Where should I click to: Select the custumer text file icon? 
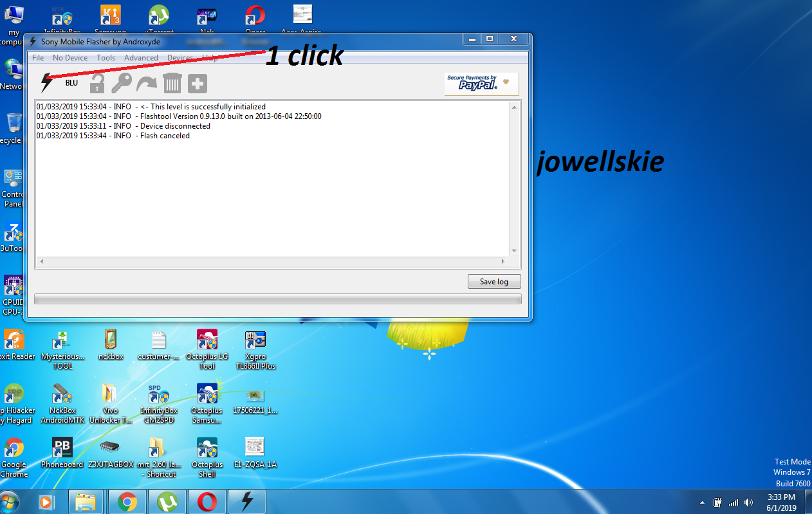(x=158, y=345)
